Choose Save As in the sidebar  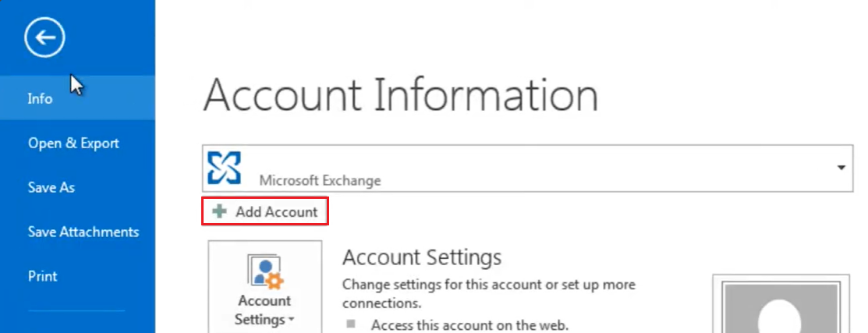pos(51,188)
